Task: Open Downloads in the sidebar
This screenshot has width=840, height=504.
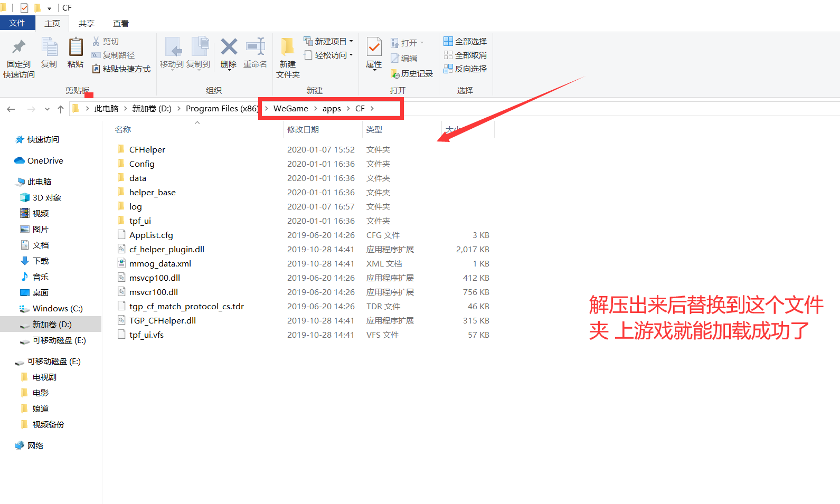Action: [x=34, y=261]
